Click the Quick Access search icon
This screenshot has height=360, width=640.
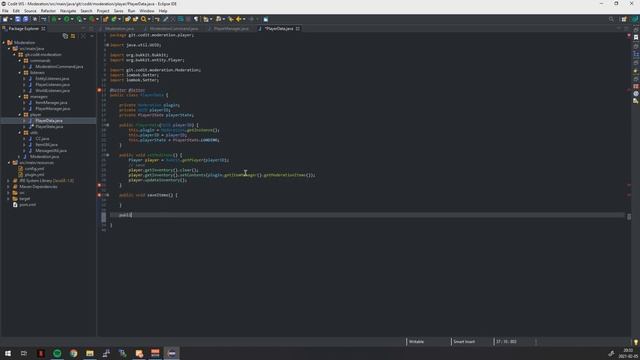click(611, 19)
